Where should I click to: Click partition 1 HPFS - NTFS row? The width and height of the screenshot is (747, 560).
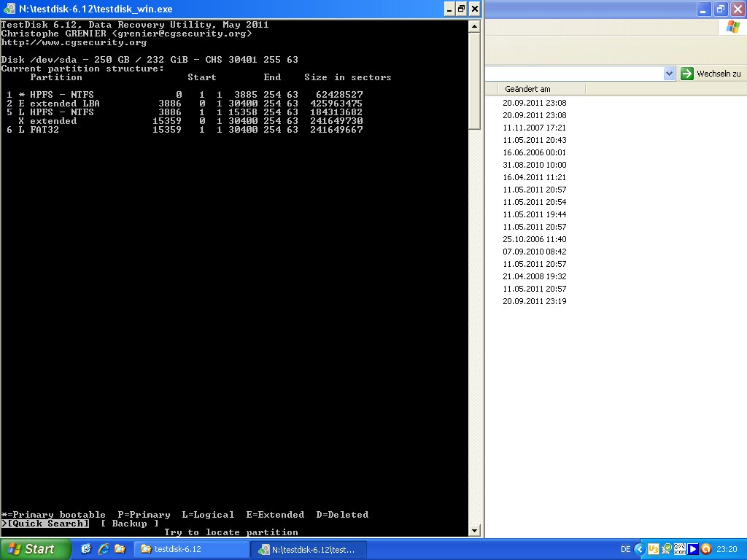(185, 95)
